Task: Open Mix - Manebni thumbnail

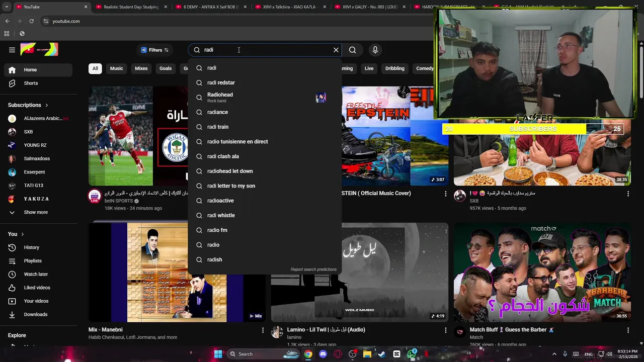Action: pos(177,273)
